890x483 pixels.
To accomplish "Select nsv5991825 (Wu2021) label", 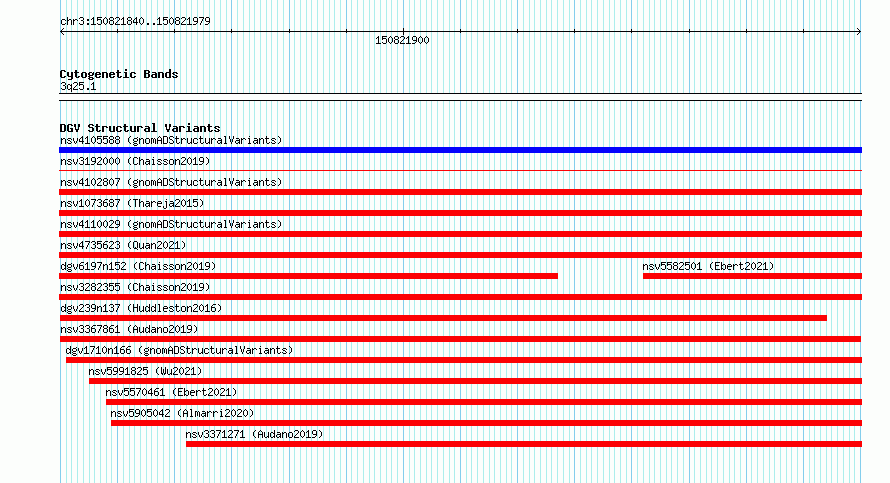I will pyautogui.click(x=145, y=371).
